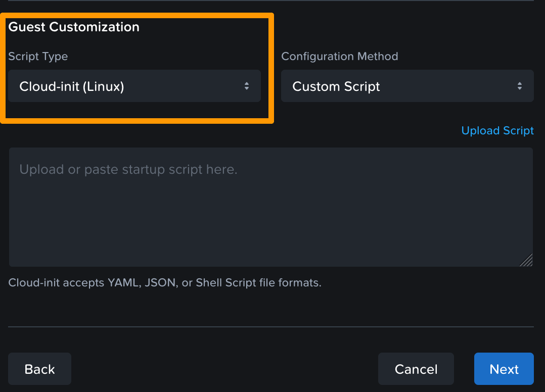Click the Back button
The height and width of the screenshot is (392, 545).
(x=39, y=369)
